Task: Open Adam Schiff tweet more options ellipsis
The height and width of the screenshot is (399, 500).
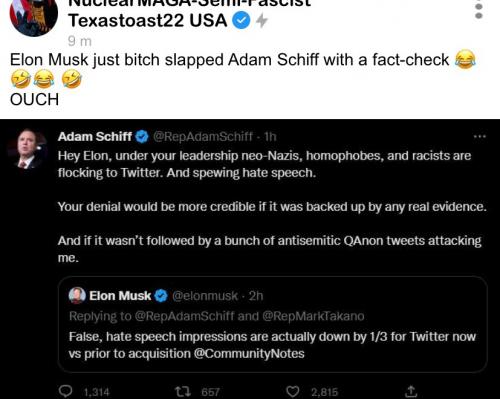Action: [480, 136]
